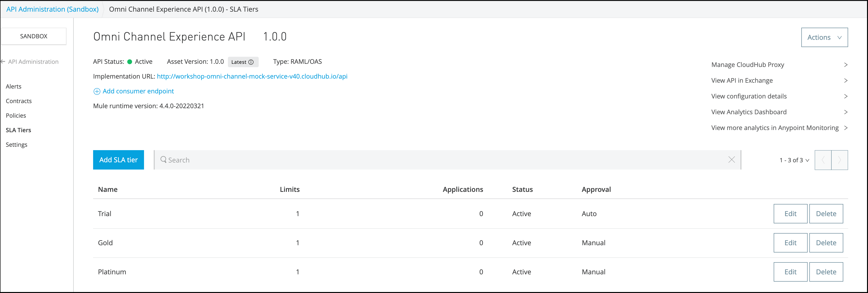
Task: Click the Mule runtime version text
Action: [149, 106]
